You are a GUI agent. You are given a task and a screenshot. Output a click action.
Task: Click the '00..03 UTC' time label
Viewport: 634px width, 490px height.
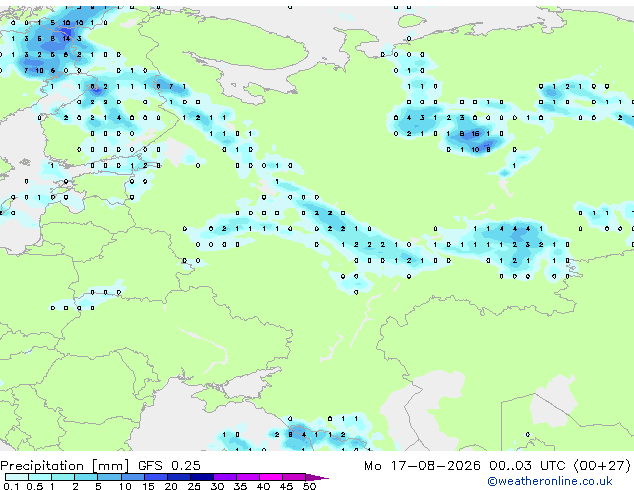527,465
